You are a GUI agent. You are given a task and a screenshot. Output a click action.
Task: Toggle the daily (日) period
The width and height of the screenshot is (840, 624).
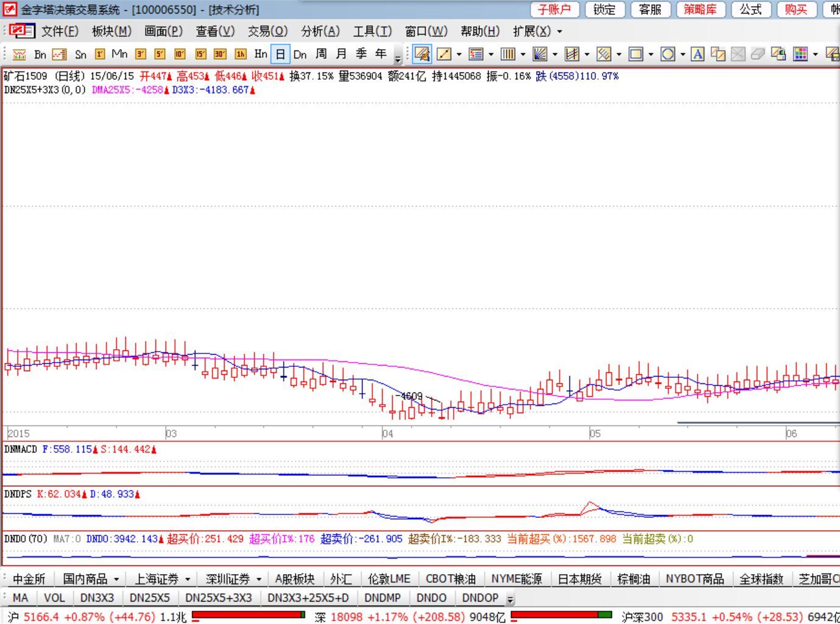tap(280, 54)
